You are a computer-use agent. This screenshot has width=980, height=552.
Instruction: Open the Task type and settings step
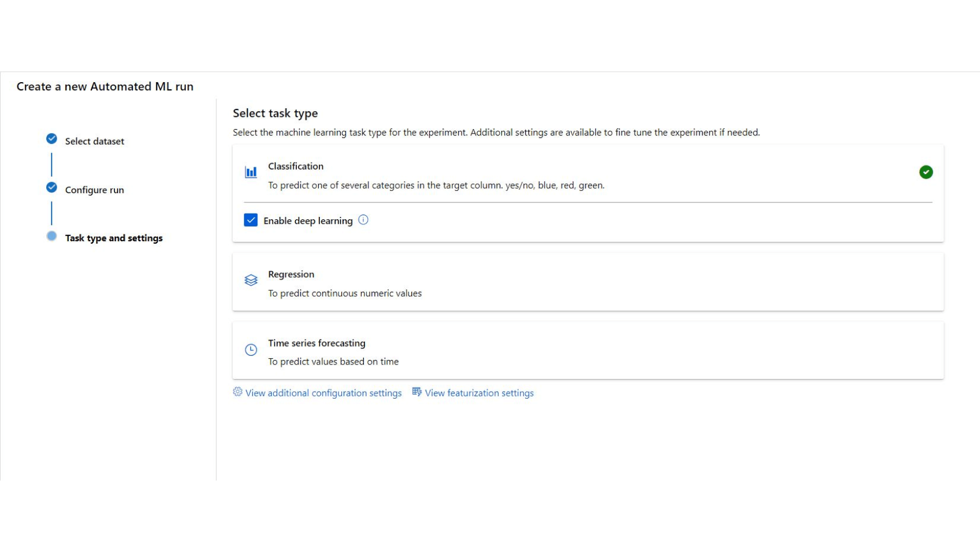[x=113, y=238]
